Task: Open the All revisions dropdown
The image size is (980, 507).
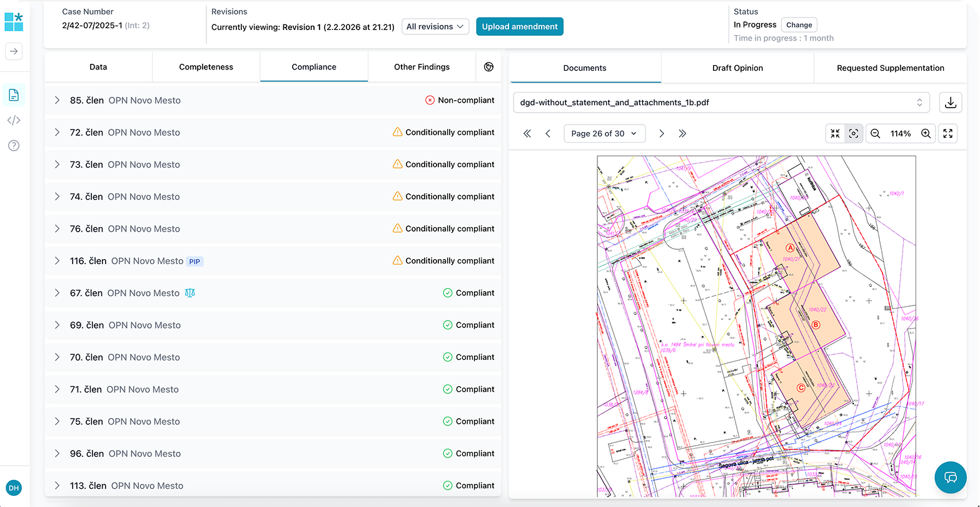Action: 435,26
